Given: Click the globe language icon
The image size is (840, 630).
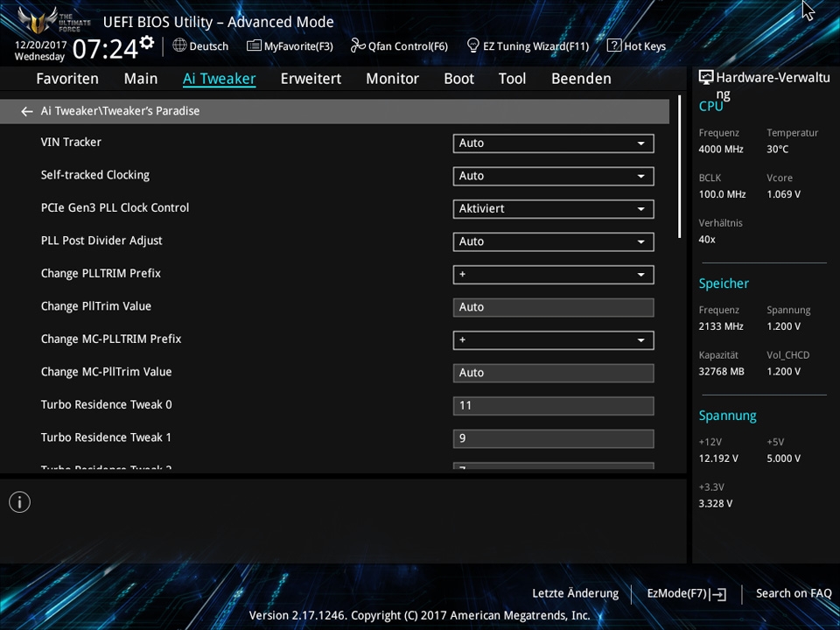Looking at the screenshot, I should coord(179,45).
